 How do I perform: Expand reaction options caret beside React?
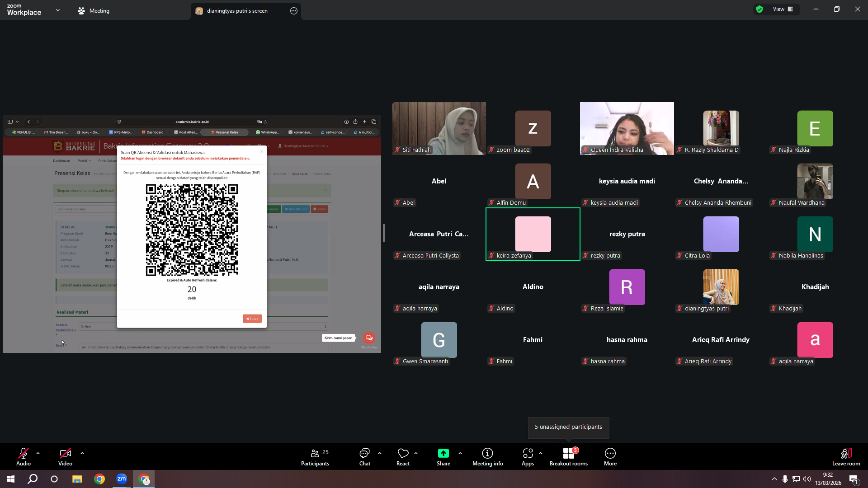416,453
